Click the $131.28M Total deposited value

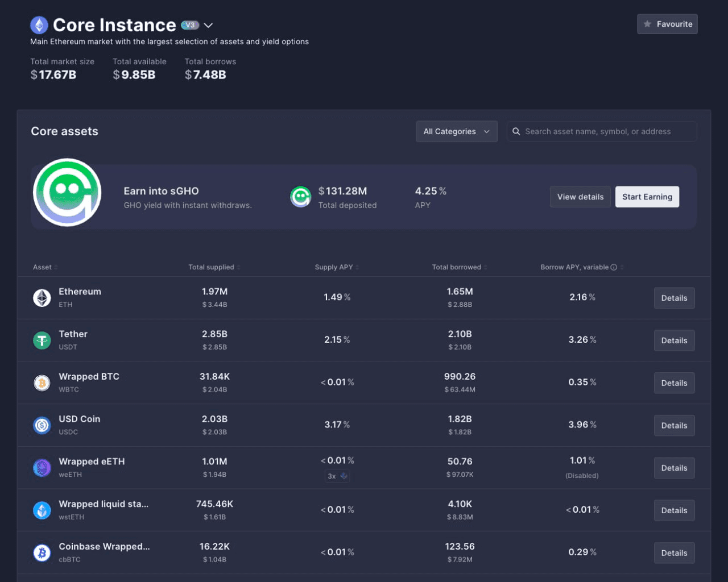click(342, 191)
